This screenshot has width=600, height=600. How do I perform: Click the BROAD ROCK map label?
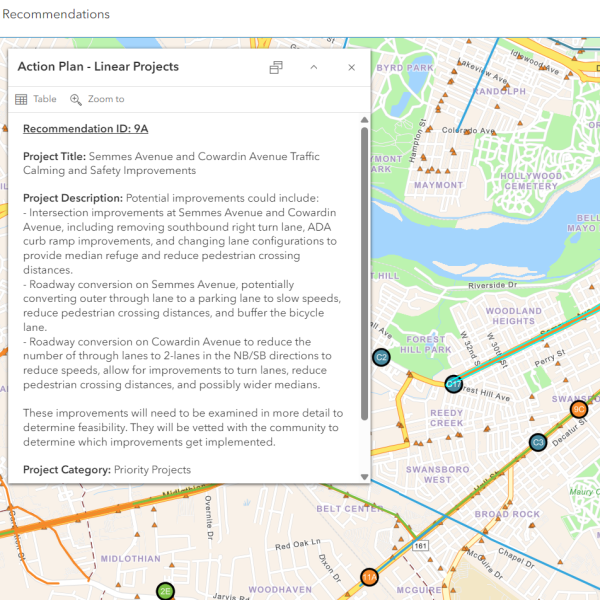(x=507, y=514)
